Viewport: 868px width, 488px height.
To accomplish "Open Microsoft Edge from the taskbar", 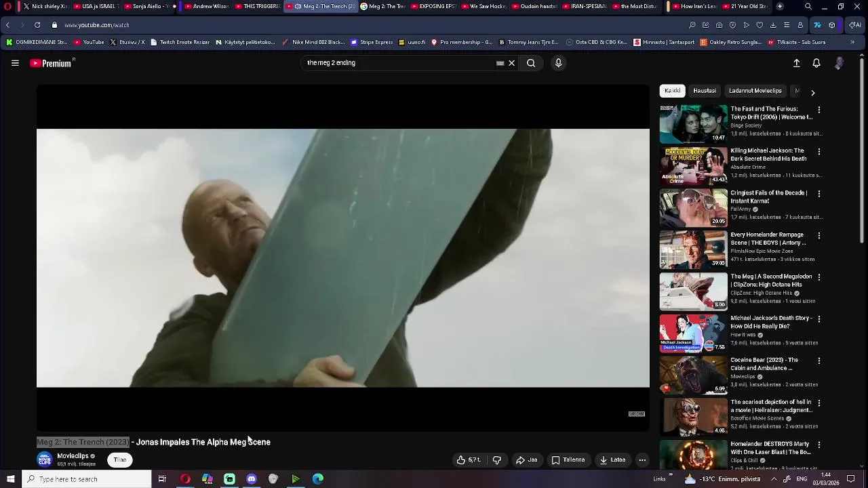I will click(318, 479).
